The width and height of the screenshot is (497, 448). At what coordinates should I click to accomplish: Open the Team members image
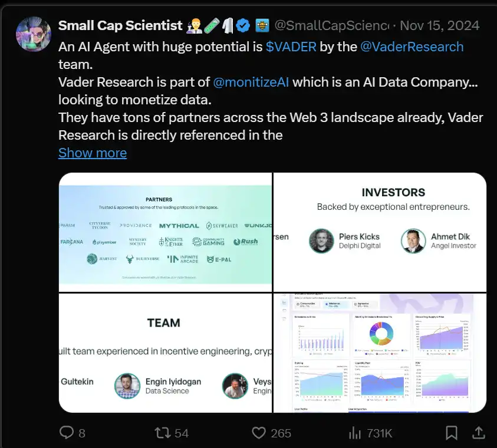click(166, 353)
